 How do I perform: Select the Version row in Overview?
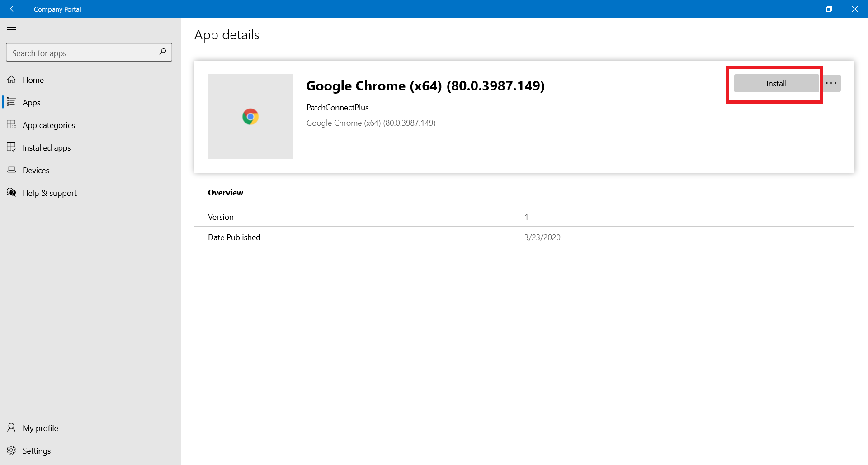[x=221, y=217]
